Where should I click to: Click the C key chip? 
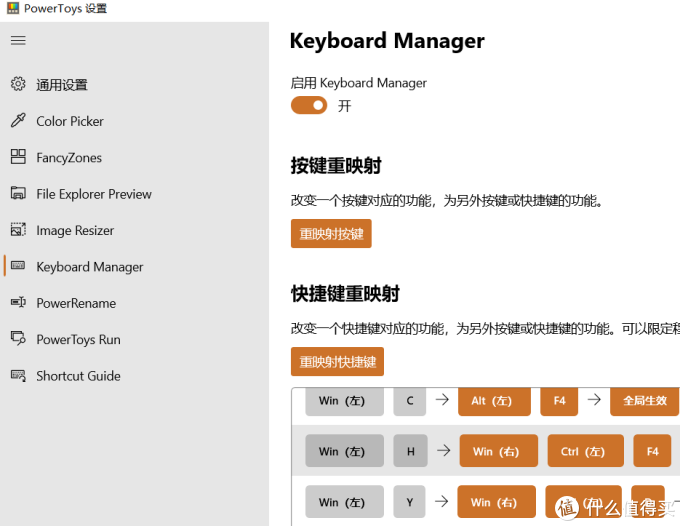(x=409, y=401)
